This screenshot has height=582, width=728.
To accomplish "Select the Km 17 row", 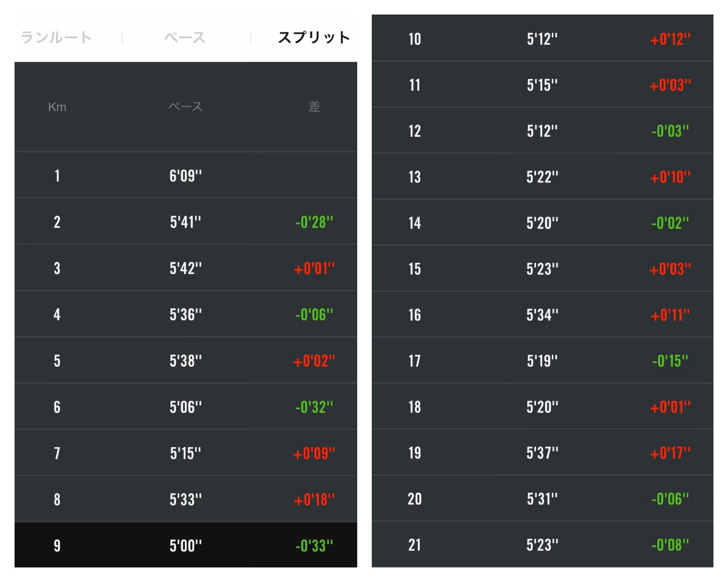I will click(x=543, y=360).
